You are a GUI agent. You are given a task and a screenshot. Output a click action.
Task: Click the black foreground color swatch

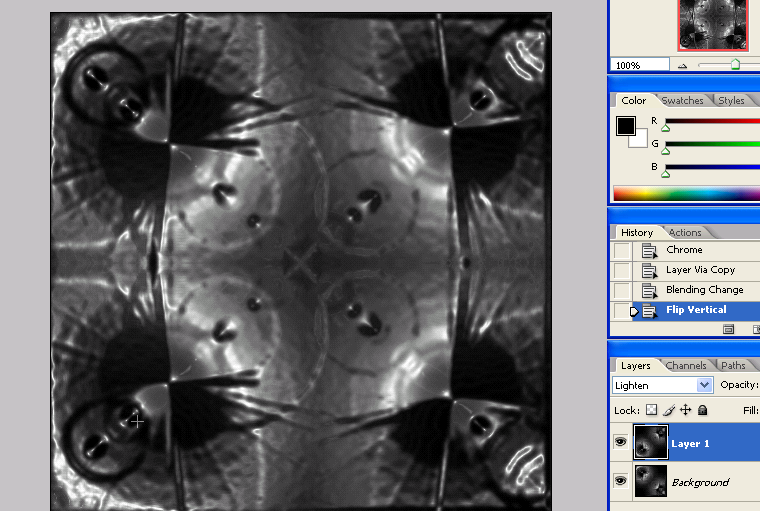(x=625, y=126)
